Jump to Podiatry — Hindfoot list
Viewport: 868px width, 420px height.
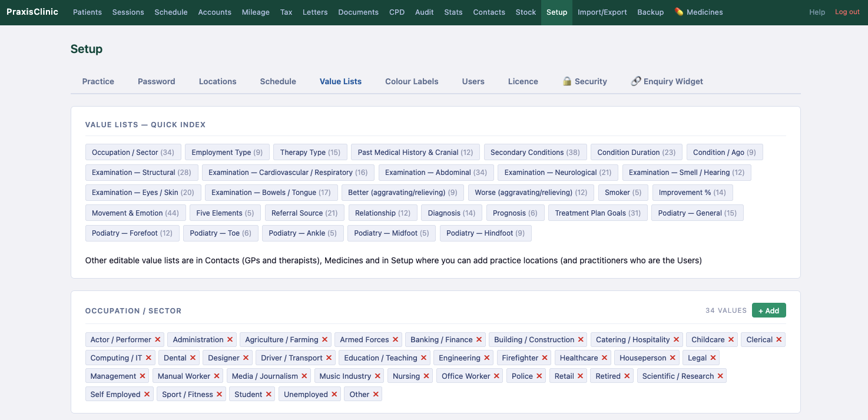coord(485,233)
